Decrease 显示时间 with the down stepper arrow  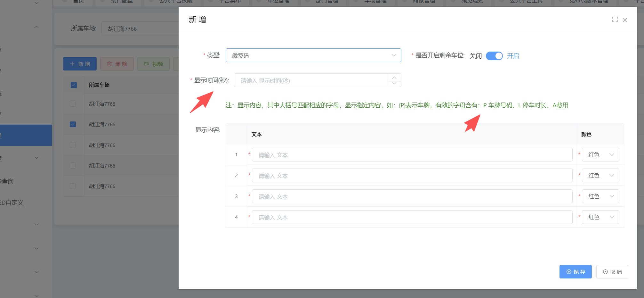pyautogui.click(x=394, y=84)
